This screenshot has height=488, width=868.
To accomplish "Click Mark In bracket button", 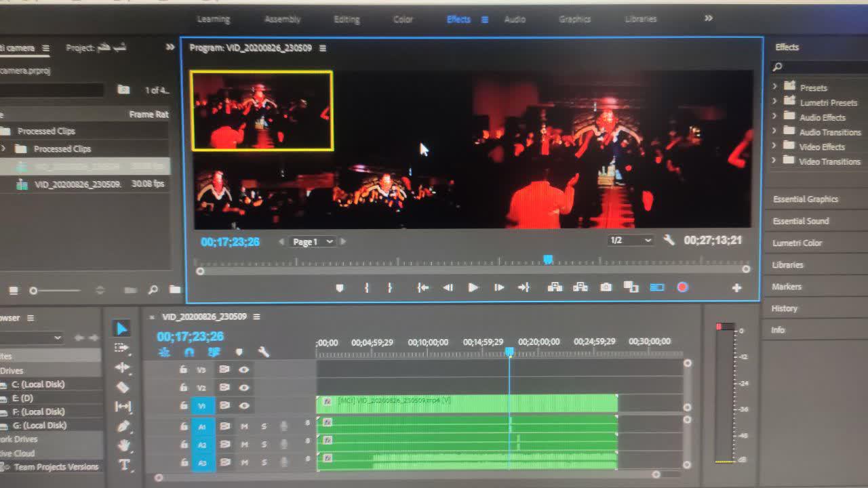I will coord(366,287).
